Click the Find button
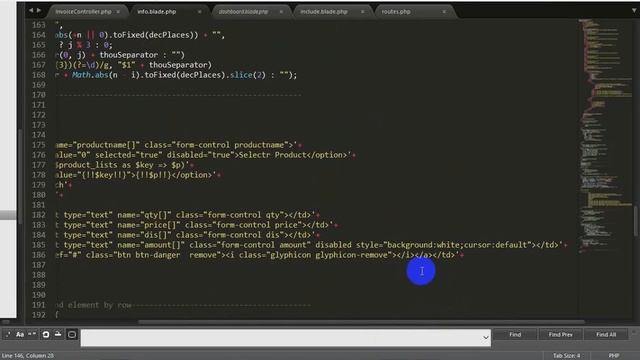Screen dimensions: 640x360 pos(515,335)
